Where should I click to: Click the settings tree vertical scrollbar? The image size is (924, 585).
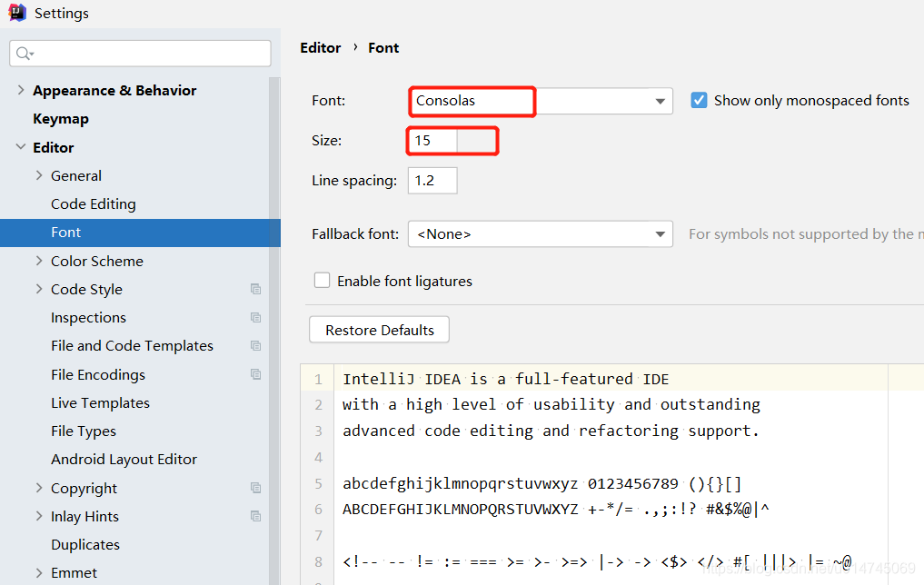(x=274, y=330)
